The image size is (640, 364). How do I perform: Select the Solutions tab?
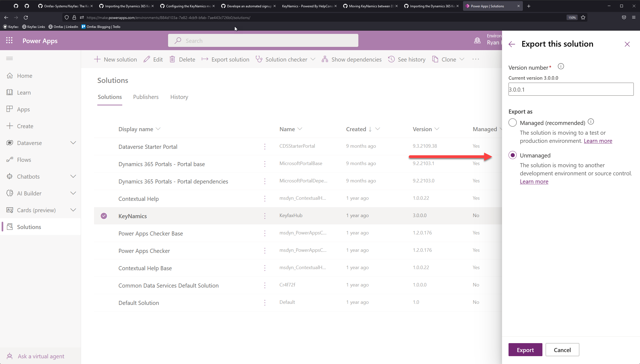click(x=110, y=97)
